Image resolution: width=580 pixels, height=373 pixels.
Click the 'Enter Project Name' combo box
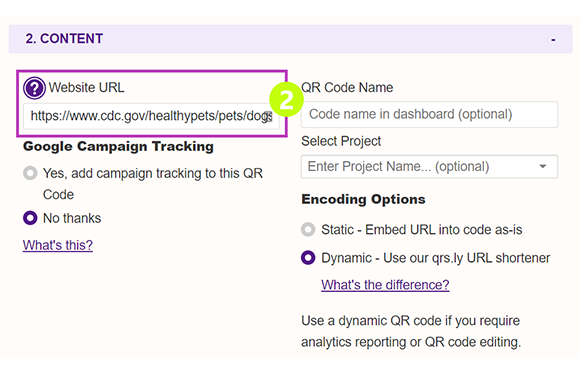pyautogui.click(x=429, y=167)
